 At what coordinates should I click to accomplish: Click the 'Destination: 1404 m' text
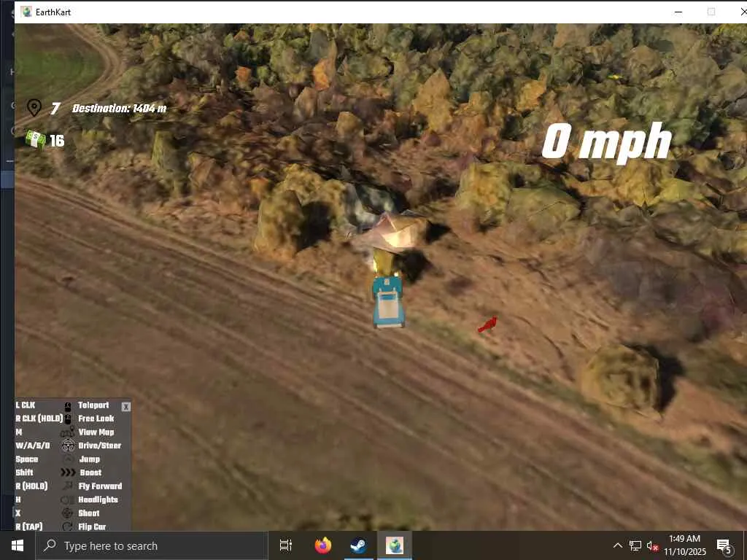119,109
